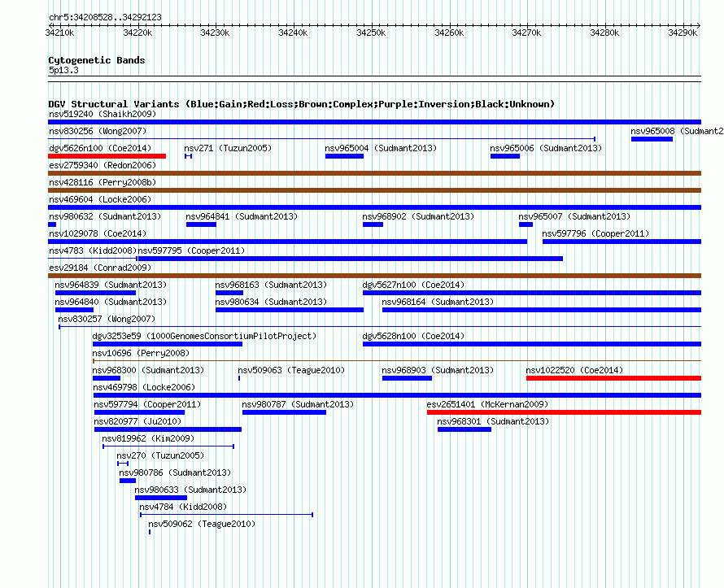Select dgv3253e59 1000GenomesConsortiumPilotProject label
The height and width of the screenshot is (588, 724).
point(204,336)
